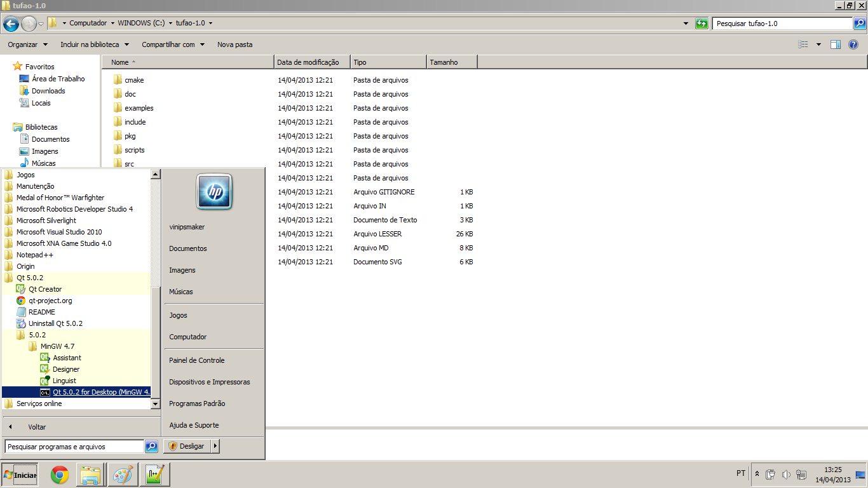The image size is (868, 488).
Task: Open Paint from the taskbar
Action: [122, 475]
